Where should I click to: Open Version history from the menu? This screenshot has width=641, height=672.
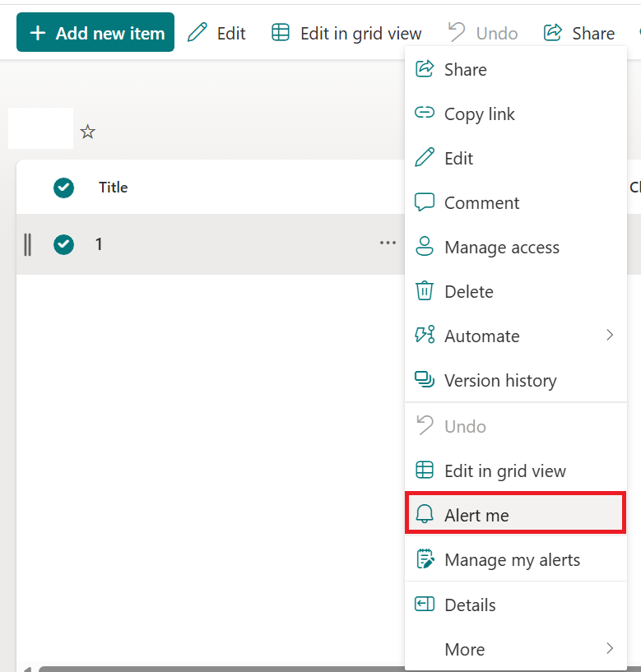click(x=516, y=380)
